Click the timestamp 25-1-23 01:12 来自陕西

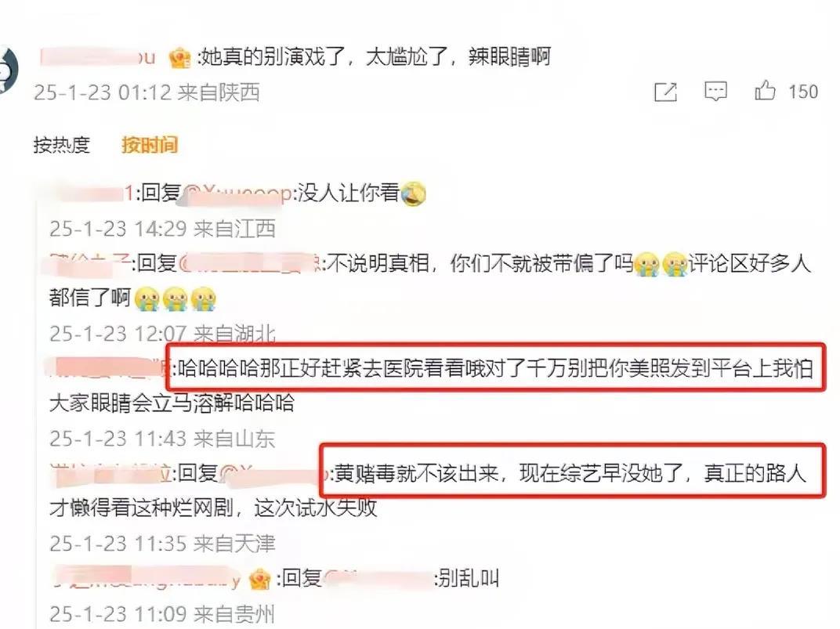[147, 92]
